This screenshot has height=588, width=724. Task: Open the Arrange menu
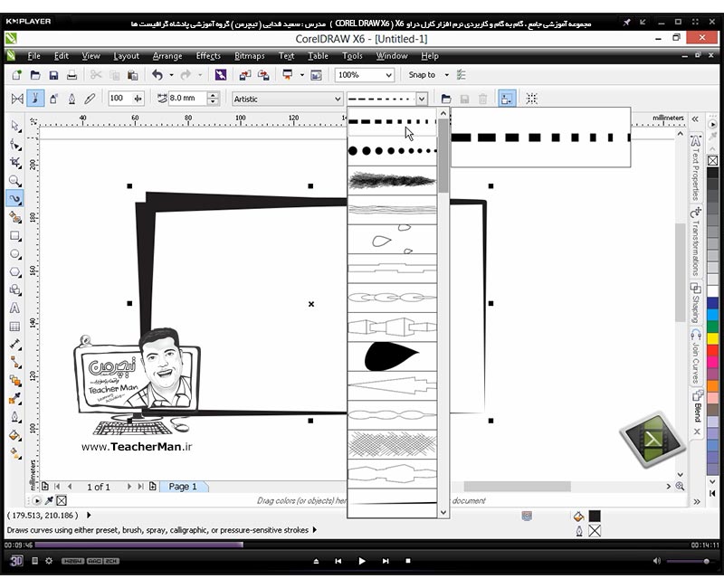[167, 56]
